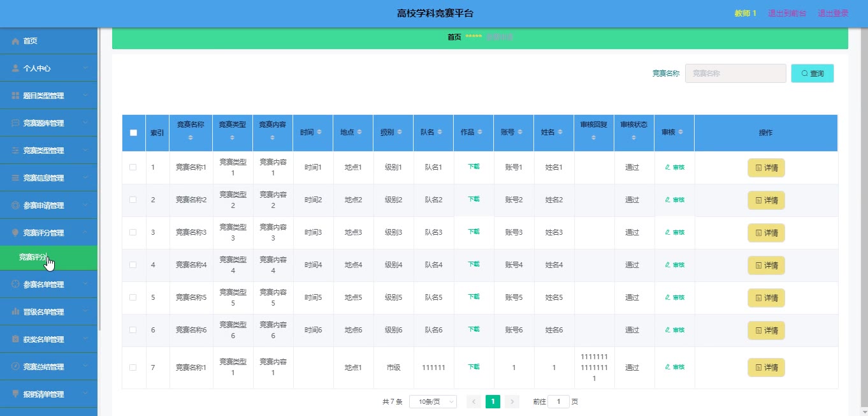Click the 晋级名单管理 bar chart icon
Screen dimensions: 868x416
(15, 312)
